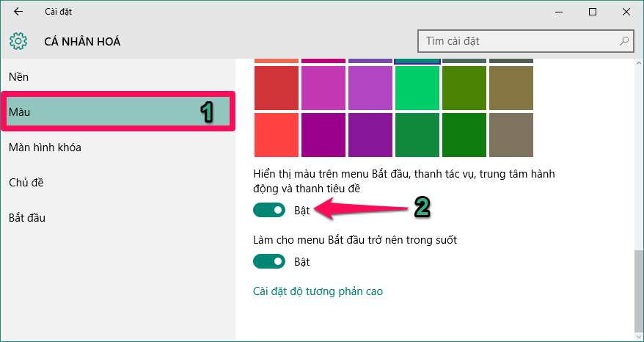Image resolution: width=644 pixels, height=342 pixels.
Task: Click the search magnifier icon
Action: pyautogui.click(x=624, y=41)
